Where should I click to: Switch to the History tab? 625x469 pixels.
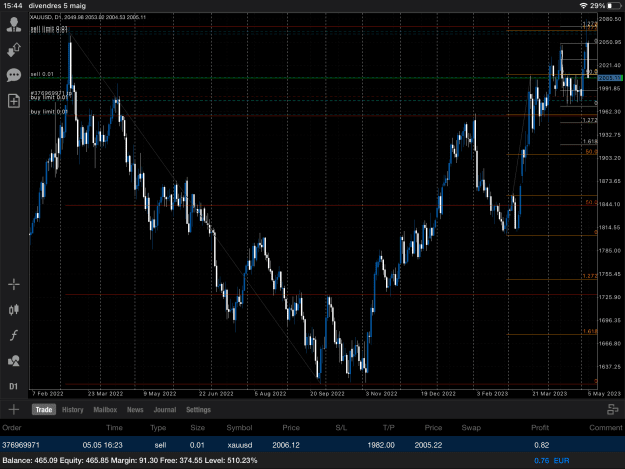point(73,410)
